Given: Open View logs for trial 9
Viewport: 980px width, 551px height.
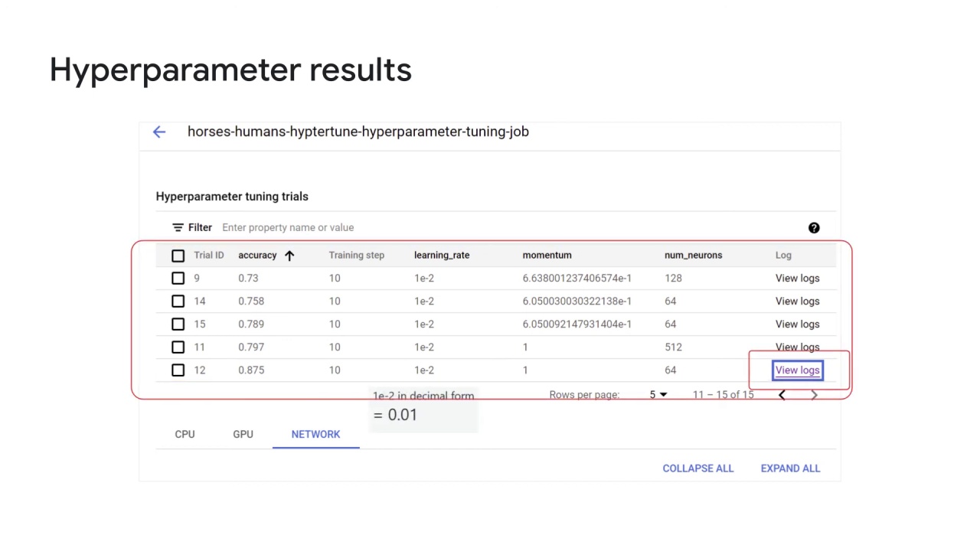Looking at the screenshot, I should 797,279.
